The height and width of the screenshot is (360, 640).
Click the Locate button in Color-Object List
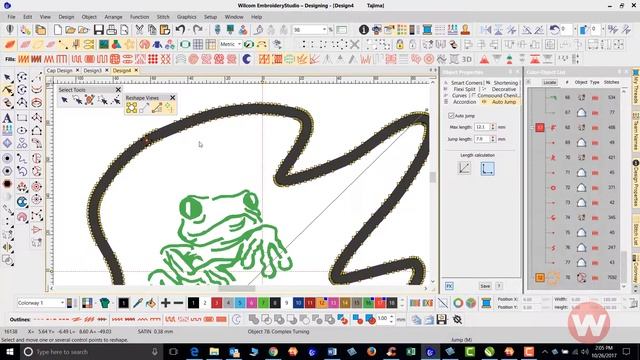[550, 82]
